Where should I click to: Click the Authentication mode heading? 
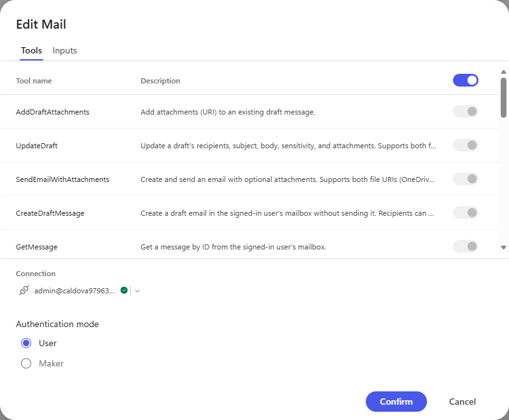[57, 324]
